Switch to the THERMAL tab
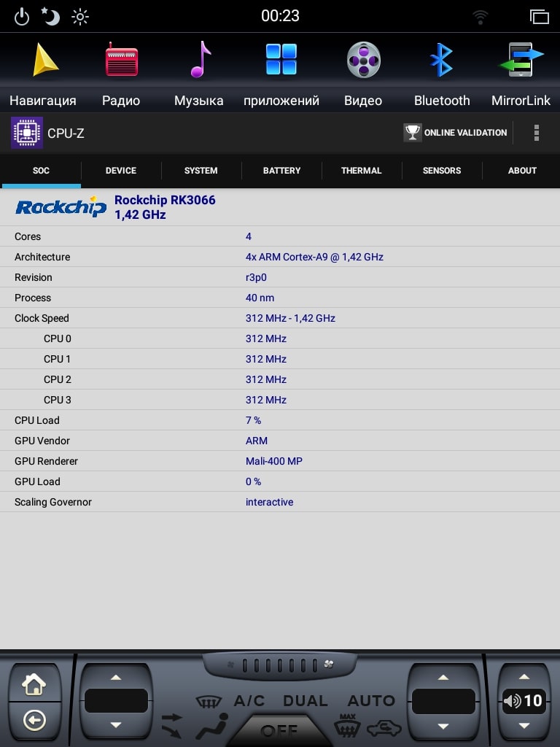The height and width of the screenshot is (747, 560). point(362,171)
